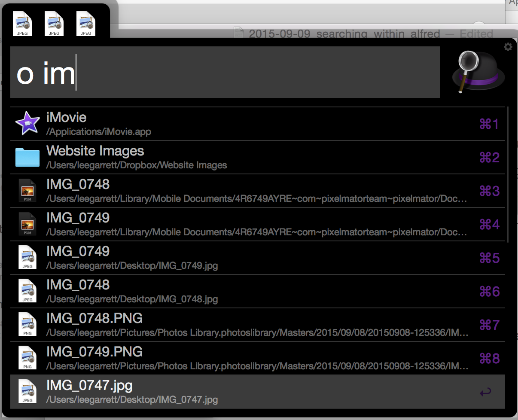This screenshot has width=518, height=420.
Task: Click path /Applications/iMovie.app
Action: click(99, 132)
